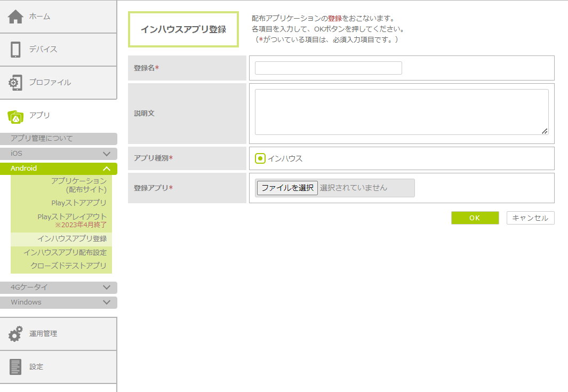Click the ファイルを選択 button
Image resolution: width=568 pixels, height=392 pixels.
287,188
